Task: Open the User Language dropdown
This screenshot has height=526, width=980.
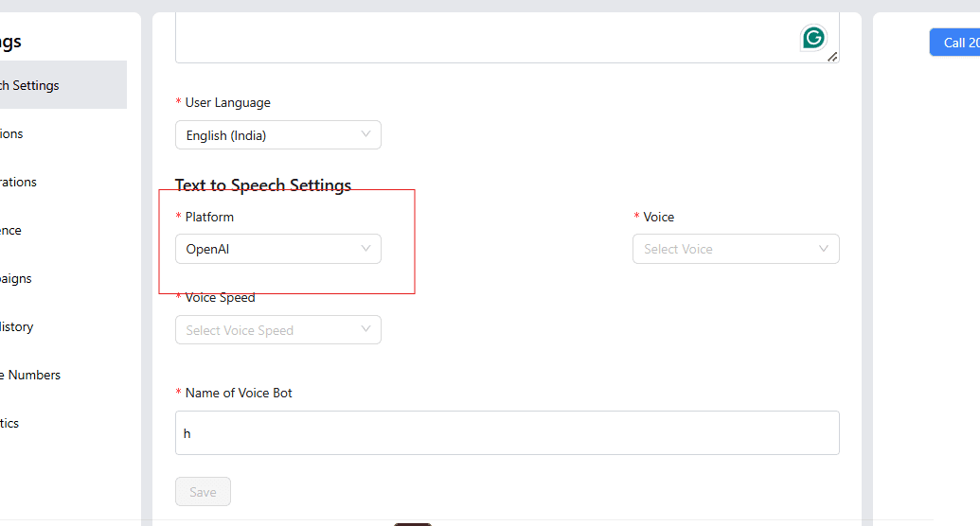Action: pos(277,135)
